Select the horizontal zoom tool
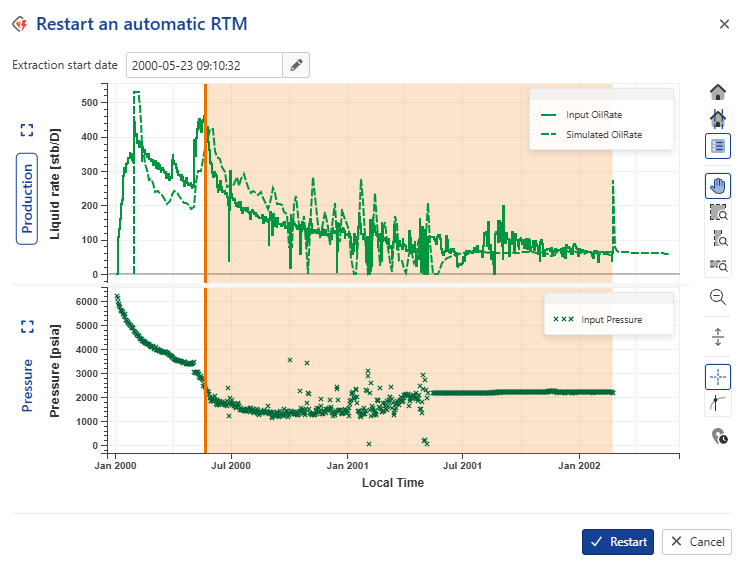The image size is (739, 563). 718,264
